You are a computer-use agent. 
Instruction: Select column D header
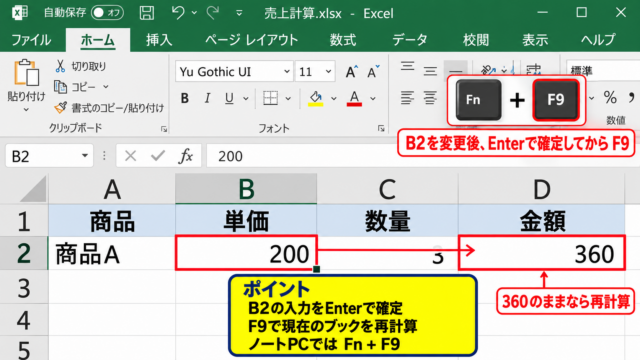click(x=542, y=189)
